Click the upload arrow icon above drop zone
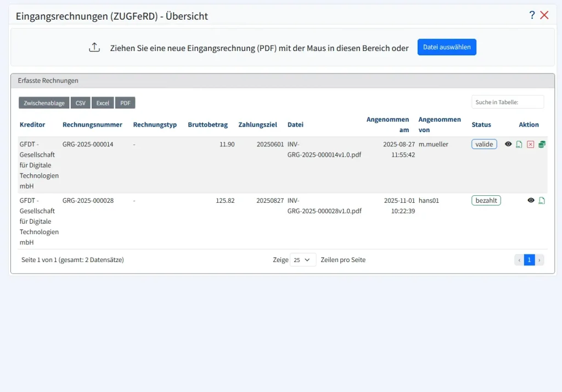Screen dimensions: 562x392 [x=94, y=47]
